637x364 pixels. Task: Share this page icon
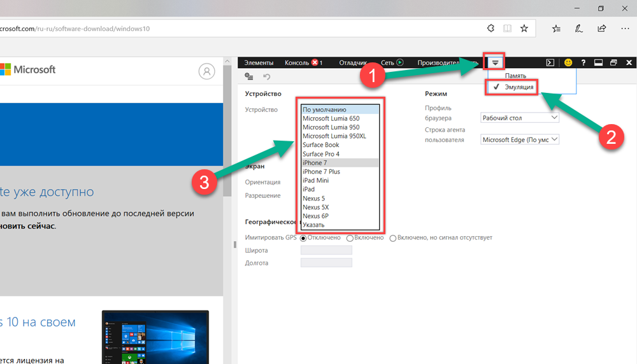point(602,29)
